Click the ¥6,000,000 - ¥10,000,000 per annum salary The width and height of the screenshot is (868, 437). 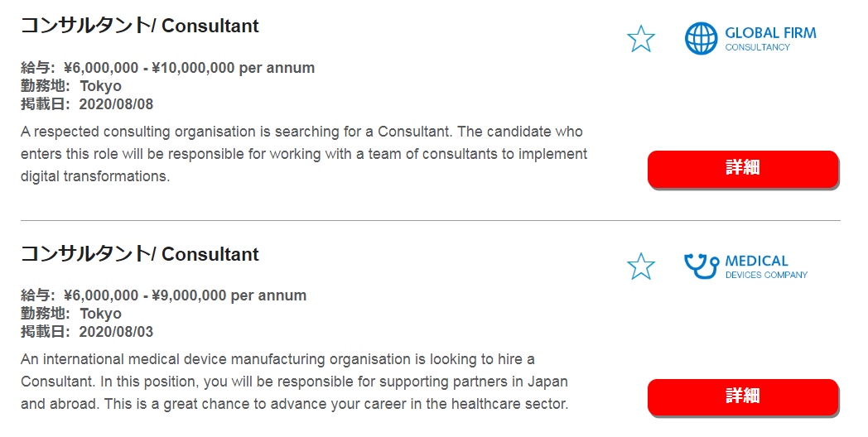click(190, 68)
